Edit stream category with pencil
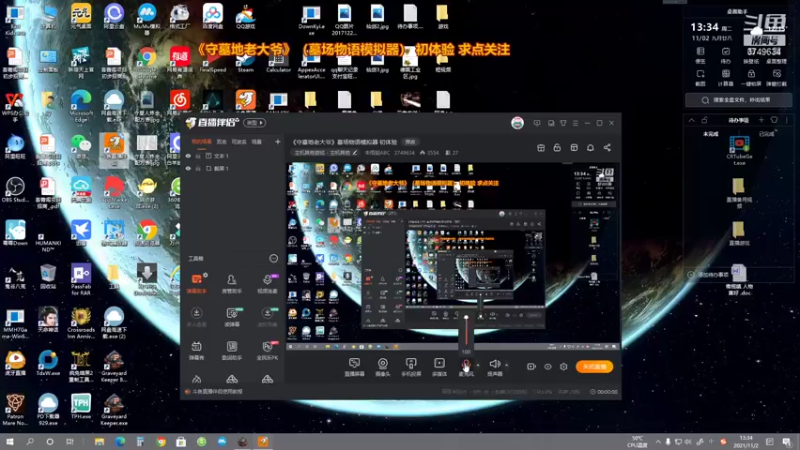The image size is (800, 450). point(355,153)
